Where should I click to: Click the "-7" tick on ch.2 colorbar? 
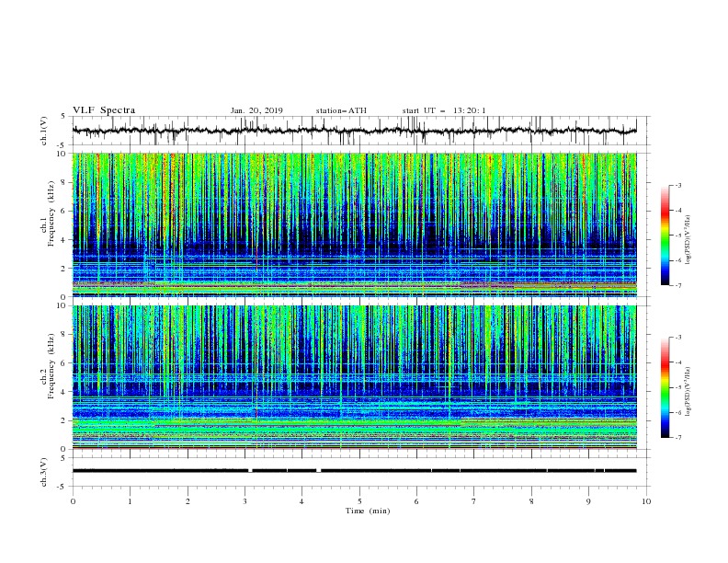(x=677, y=437)
